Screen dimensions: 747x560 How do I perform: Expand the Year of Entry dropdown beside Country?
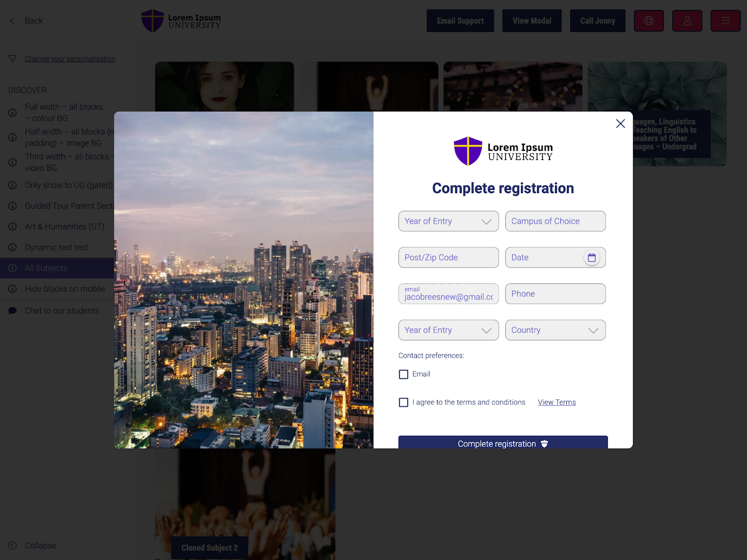[x=449, y=330]
